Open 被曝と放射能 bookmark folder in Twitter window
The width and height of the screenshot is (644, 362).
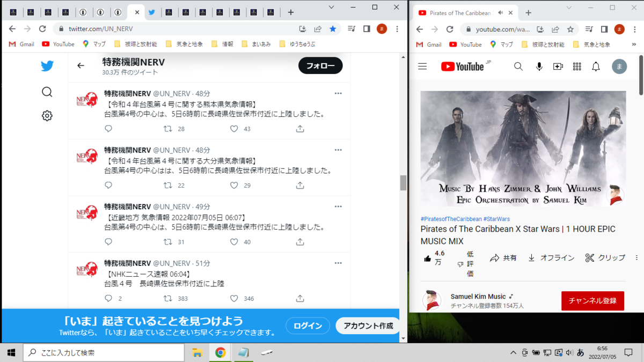(x=135, y=45)
